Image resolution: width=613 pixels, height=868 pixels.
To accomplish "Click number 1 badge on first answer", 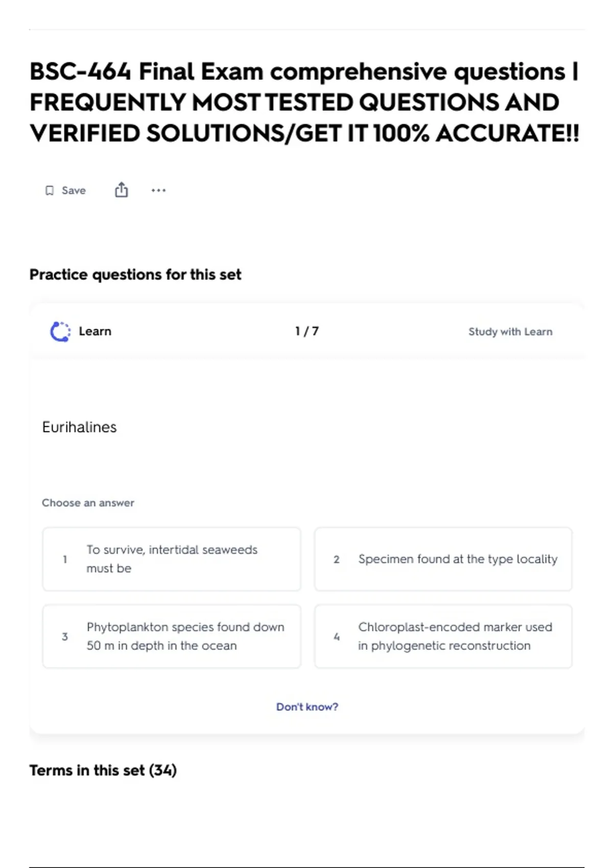I will (65, 559).
